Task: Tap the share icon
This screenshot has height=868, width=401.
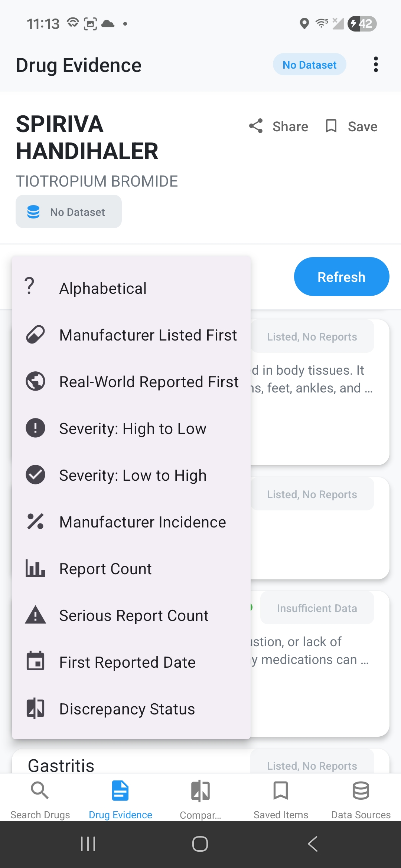Action: pos(256,126)
